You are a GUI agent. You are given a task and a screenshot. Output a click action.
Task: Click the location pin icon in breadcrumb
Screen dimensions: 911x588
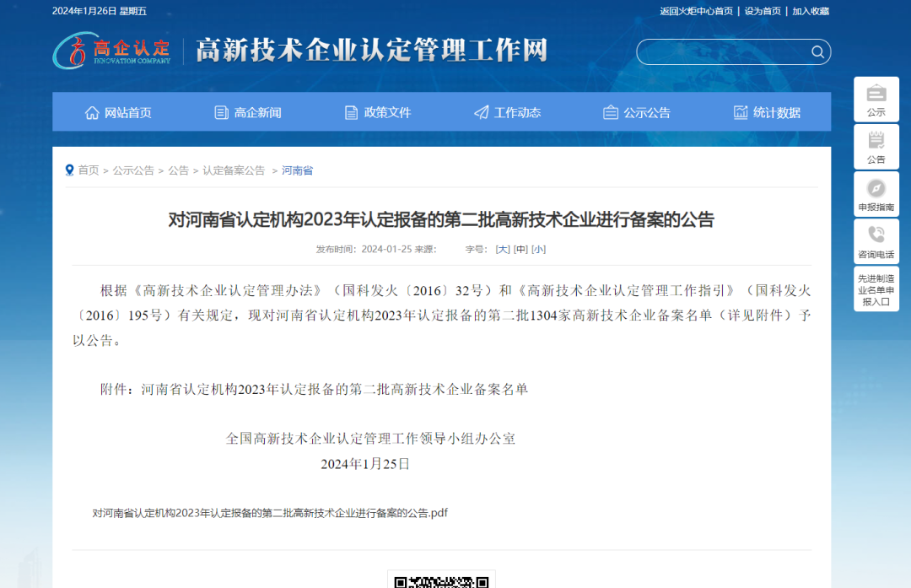point(70,170)
